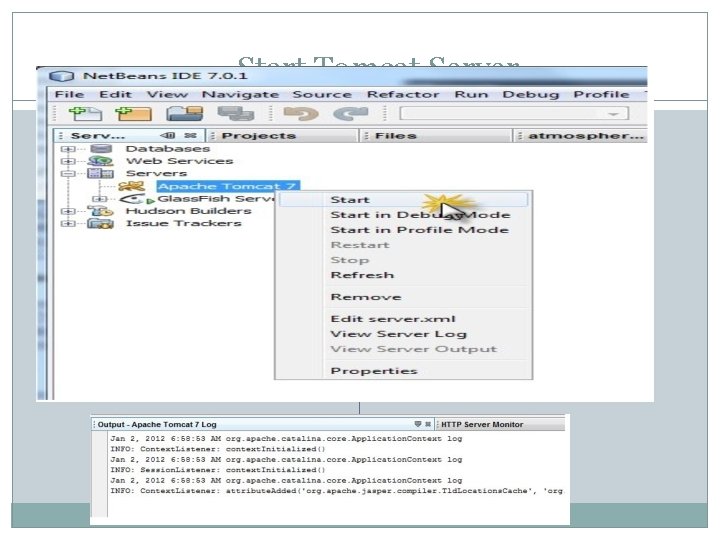Select the Web Services tree label
The height and width of the screenshot is (540, 720).
[x=179, y=161]
